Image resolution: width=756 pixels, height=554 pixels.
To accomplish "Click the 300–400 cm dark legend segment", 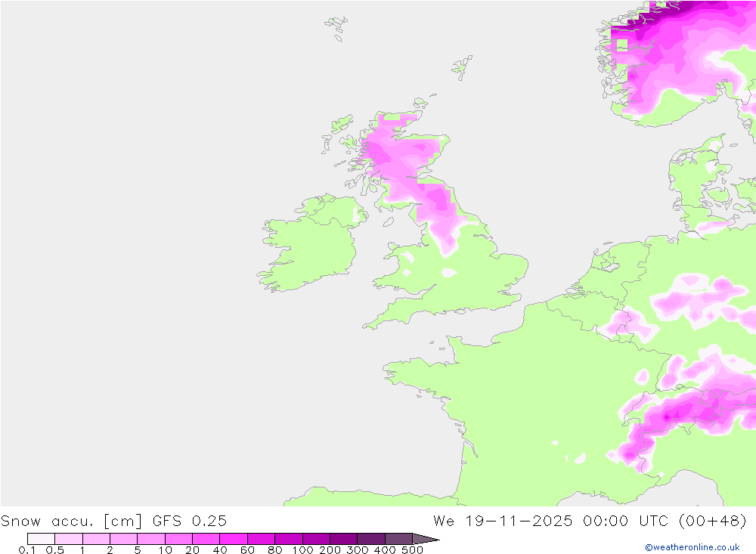I will tap(371, 539).
